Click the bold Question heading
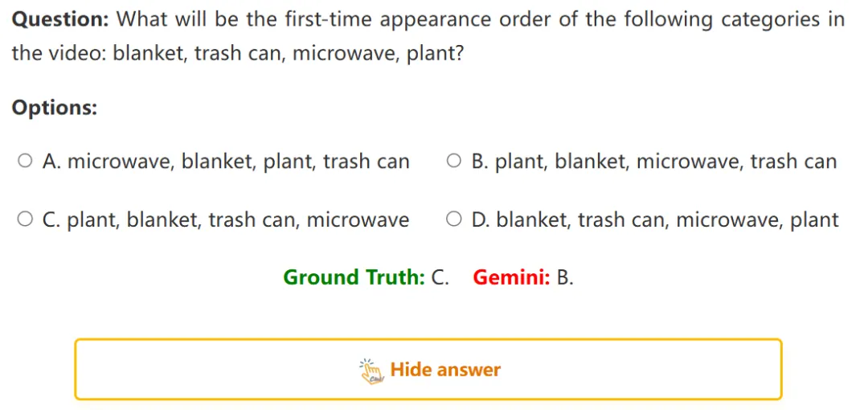Screen dimensions: 868x410 point(61,20)
